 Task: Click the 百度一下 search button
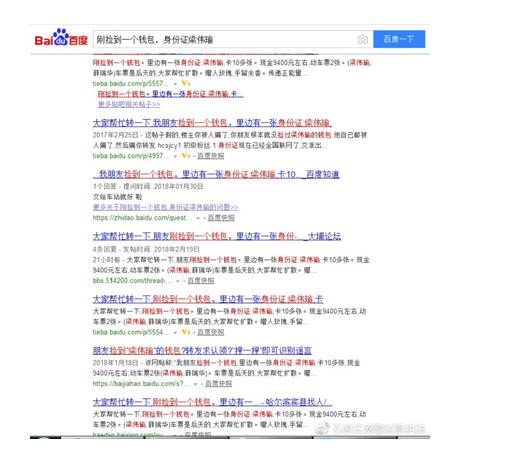(x=399, y=39)
